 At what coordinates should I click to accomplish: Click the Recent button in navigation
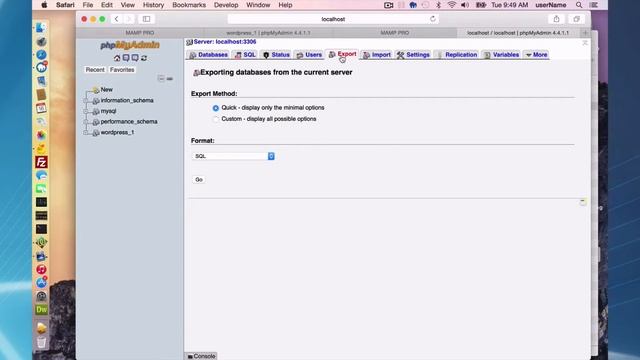(95, 70)
